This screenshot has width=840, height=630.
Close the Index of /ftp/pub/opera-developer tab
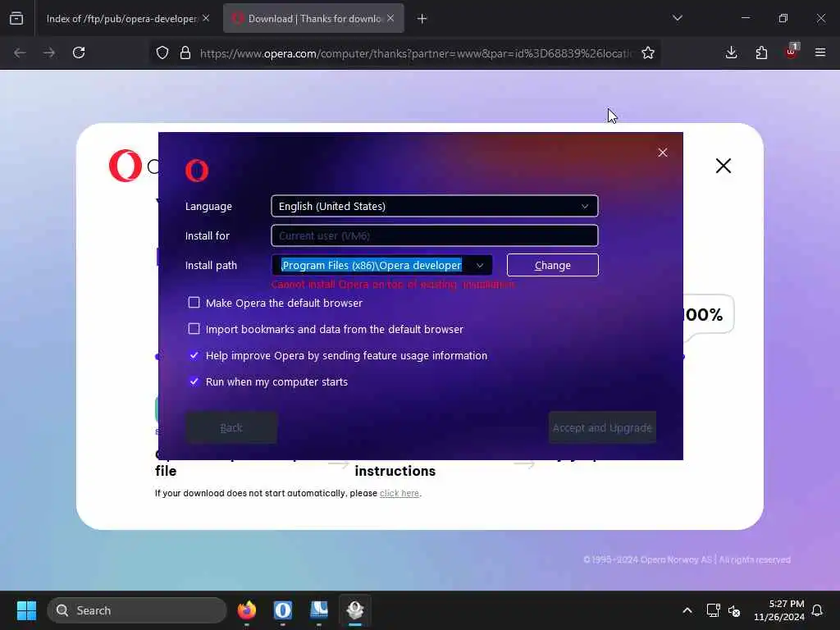point(206,18)
